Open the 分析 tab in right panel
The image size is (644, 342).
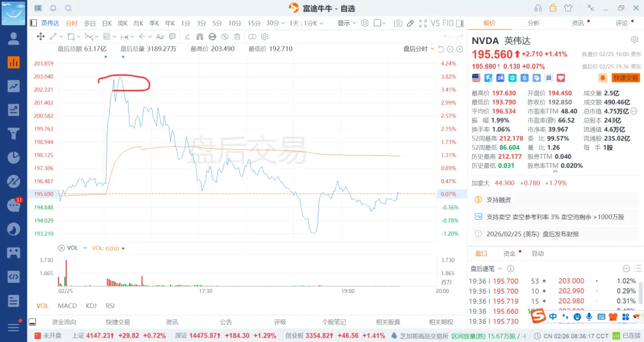(x=533, y=23)
